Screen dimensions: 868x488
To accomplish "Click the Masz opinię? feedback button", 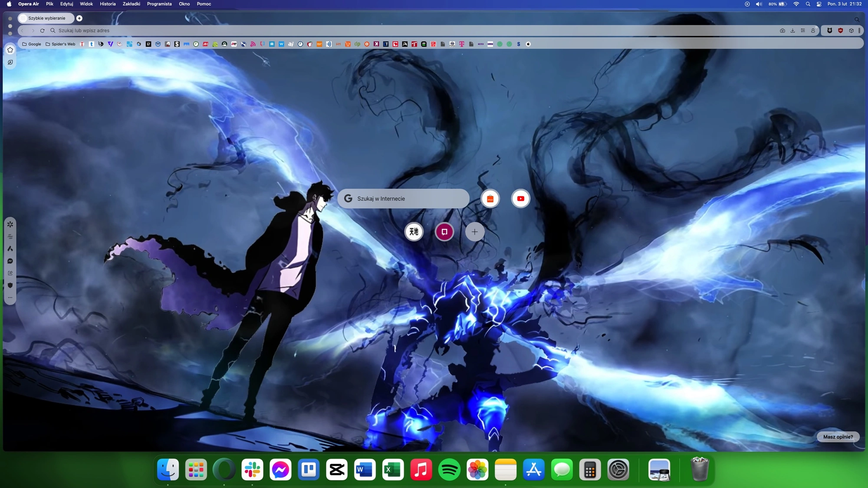I will point(838,437).
